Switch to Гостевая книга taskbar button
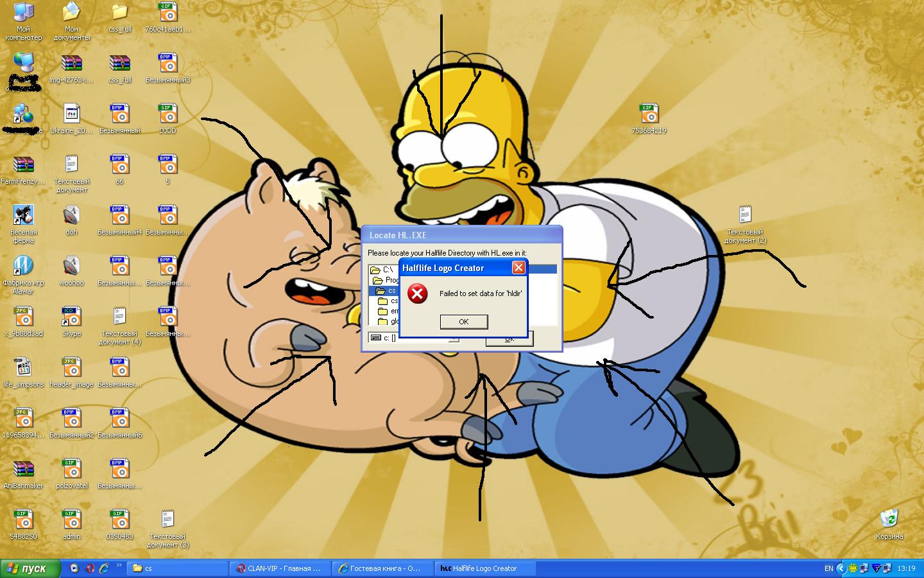Screen dimensions: 924x578 pyautogui.click(x=383, y=568)
